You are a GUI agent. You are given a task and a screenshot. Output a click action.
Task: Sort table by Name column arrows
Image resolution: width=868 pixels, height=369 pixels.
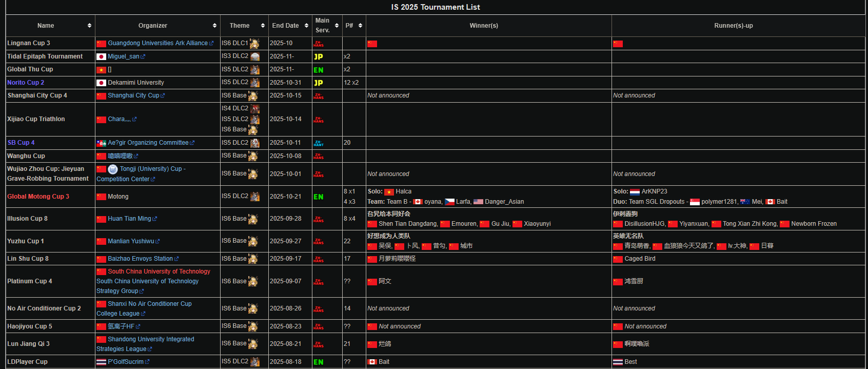[89, 26]
